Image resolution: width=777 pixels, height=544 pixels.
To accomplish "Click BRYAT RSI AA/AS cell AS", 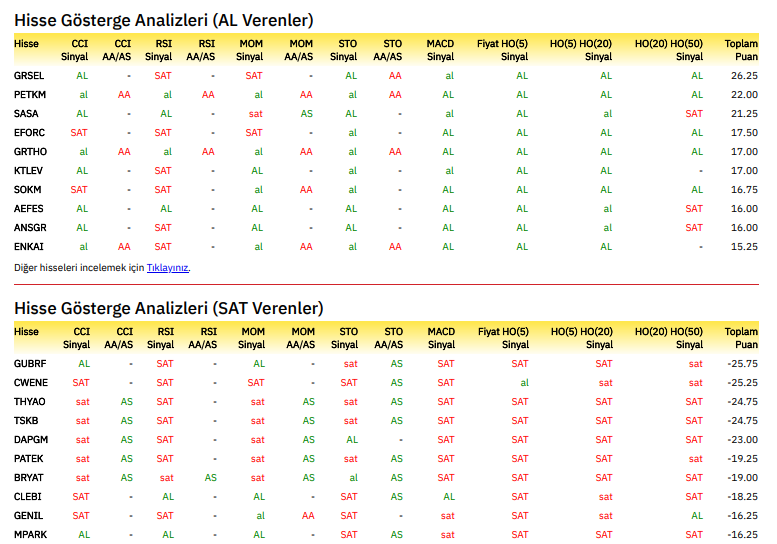I will [211, 478].
